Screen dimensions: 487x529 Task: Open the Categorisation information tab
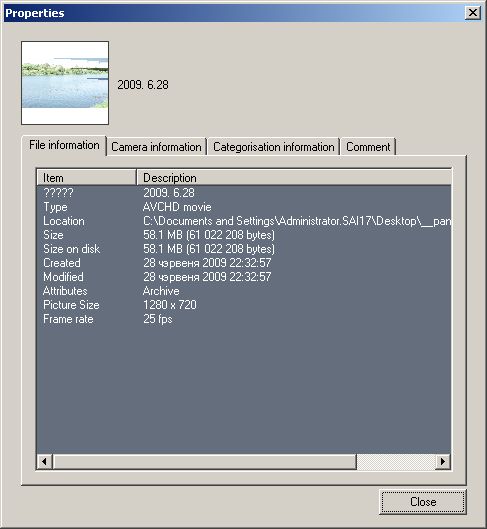pyautogui.click(x=274, y=147)
